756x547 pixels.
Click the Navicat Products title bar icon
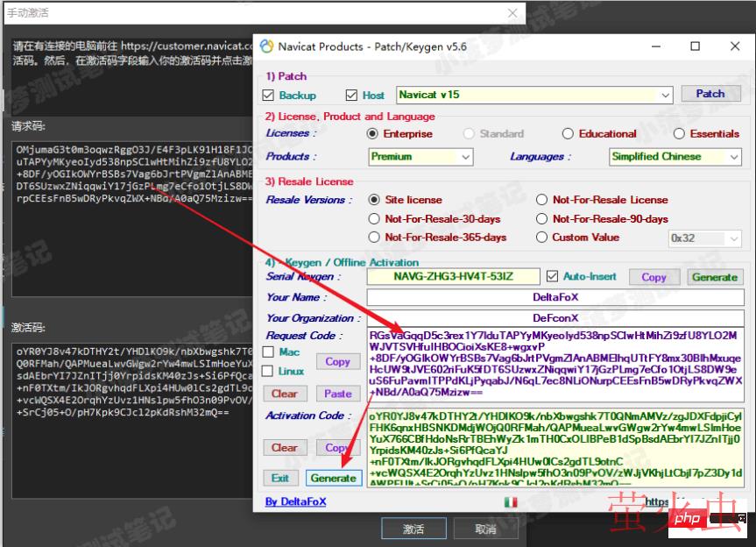coord(265,46)
